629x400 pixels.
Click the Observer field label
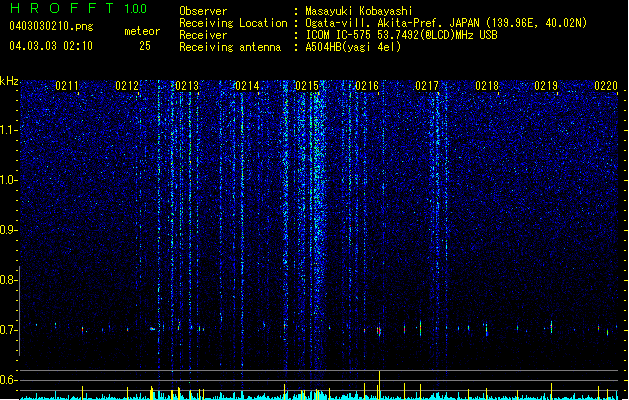coord(203,11)
